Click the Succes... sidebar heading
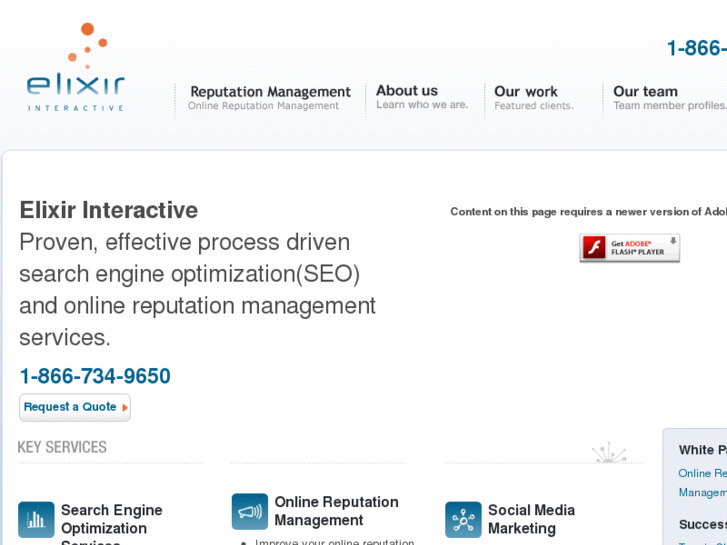727x545 pixels. (702, 524)
